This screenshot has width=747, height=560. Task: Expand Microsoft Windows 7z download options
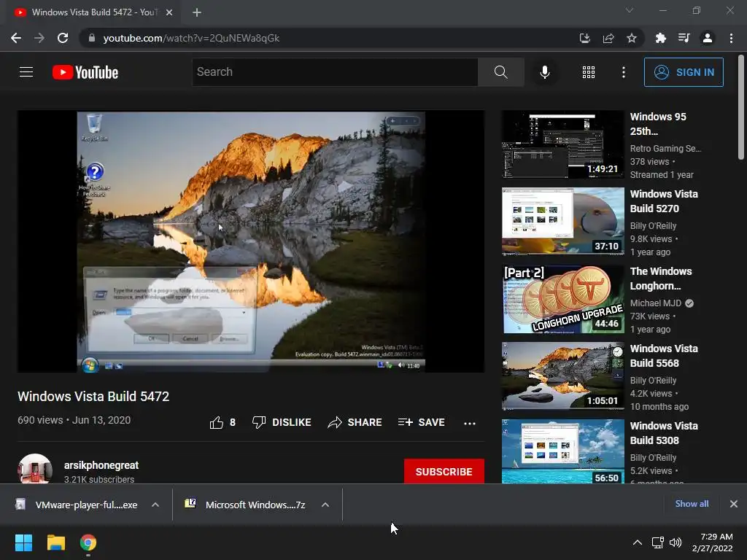(325, 505)
